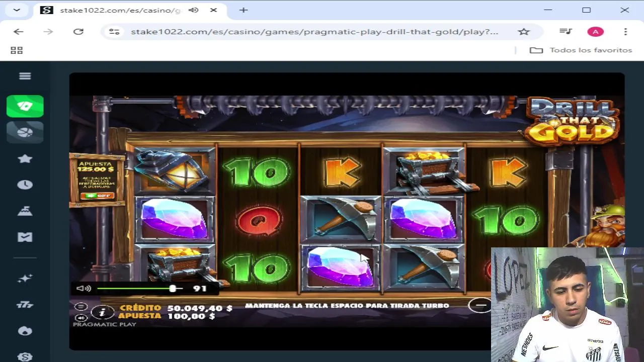Mute using the volume speaker icon
This screenshot has width=644, height=362.
[x=84, y=289]
